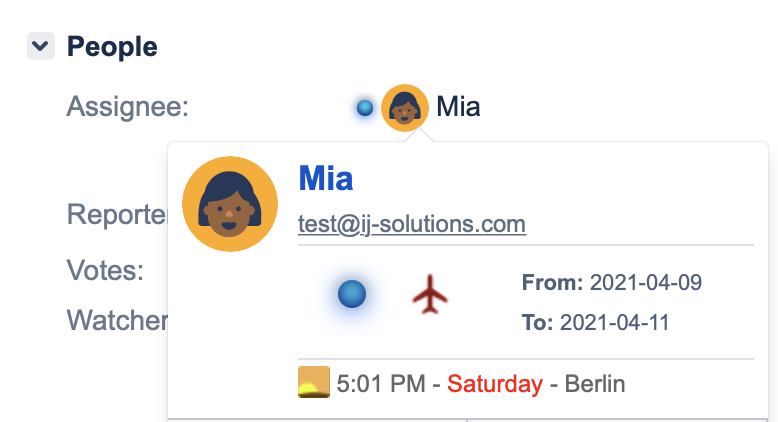Viewport: 778px width, 422px height.
Task: Click the blue availability dot in popup
Action: [x=352, y=294]
